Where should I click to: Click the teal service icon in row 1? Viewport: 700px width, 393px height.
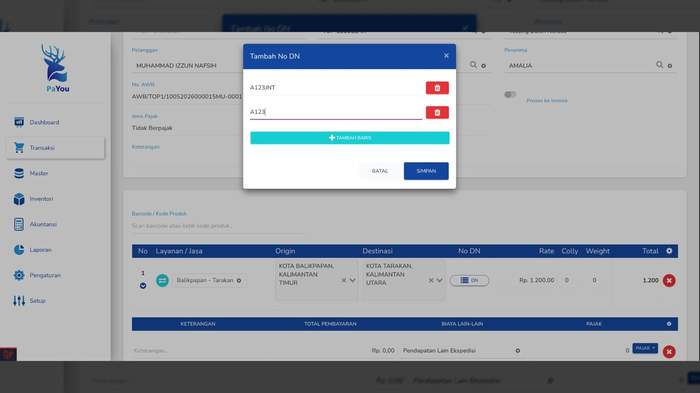click(162, 280)
